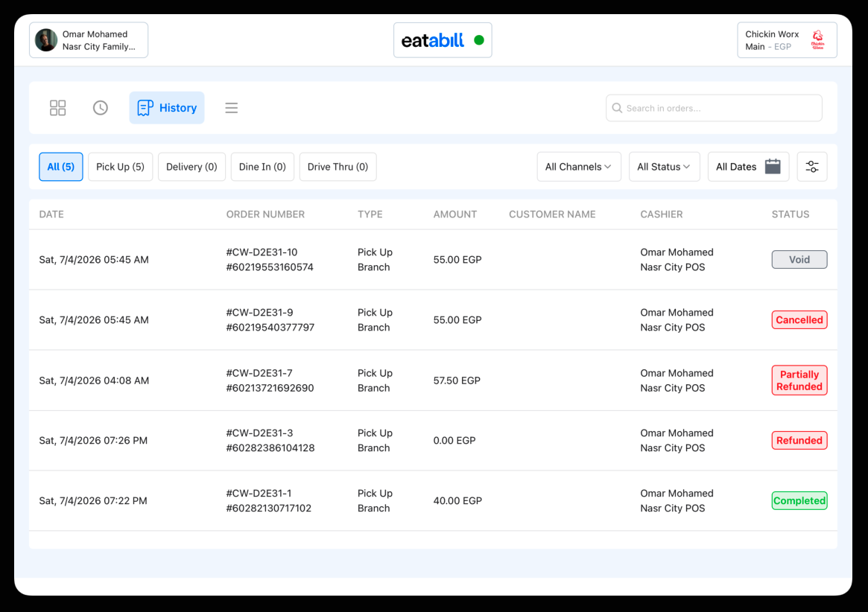Click the TYPE column header
868x612 pixels.
tap(370, 214)
